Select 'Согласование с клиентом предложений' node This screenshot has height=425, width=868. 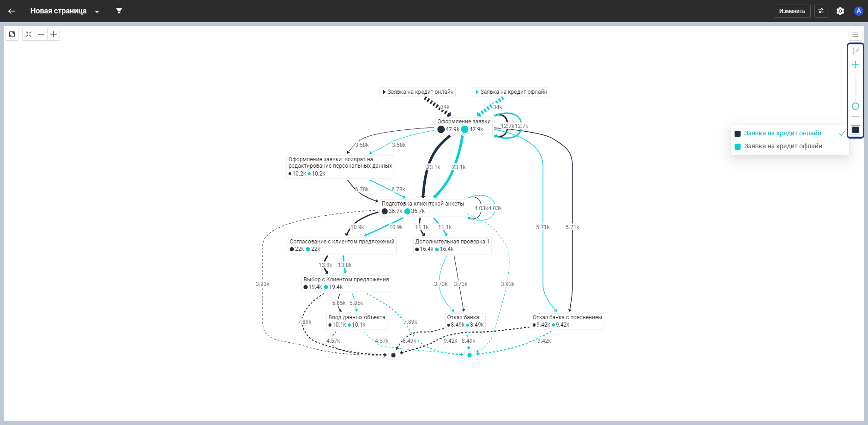342,245
